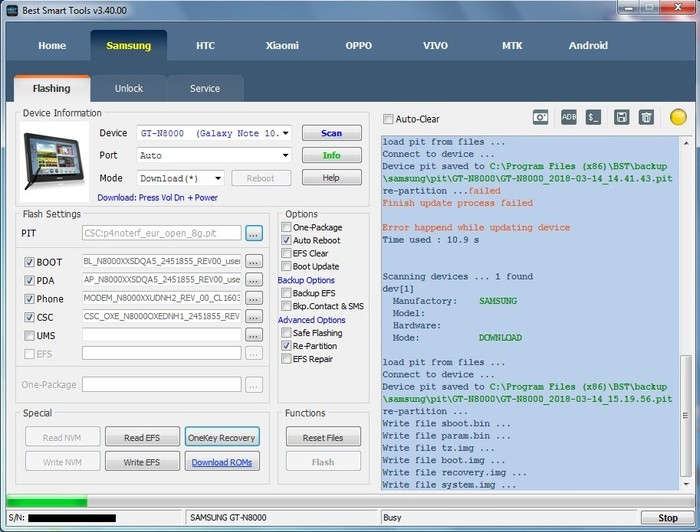Open the Port dropdown
The width and height of the screenshot is (700, 532).
214,155
